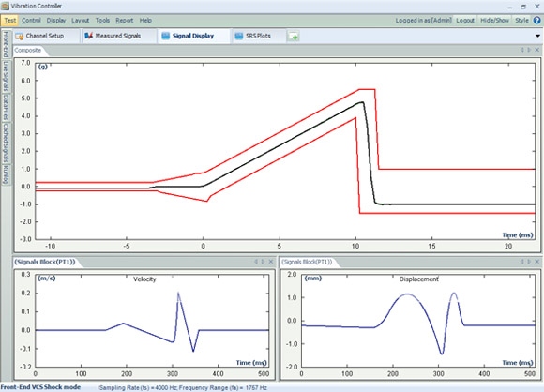Open the Runlog side panel
544x392 pixels.
click(x=6, y=174)
